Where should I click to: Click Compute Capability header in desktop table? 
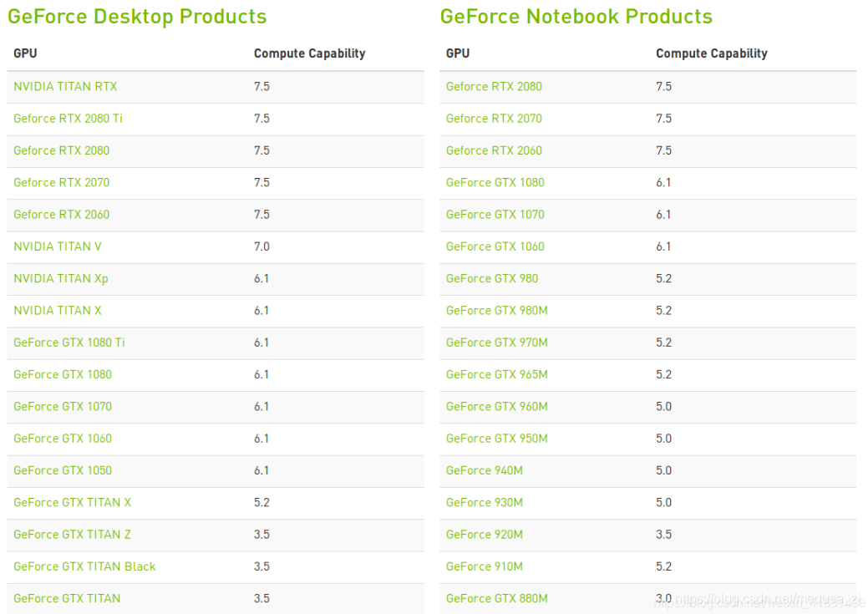[x=309, y=53]
